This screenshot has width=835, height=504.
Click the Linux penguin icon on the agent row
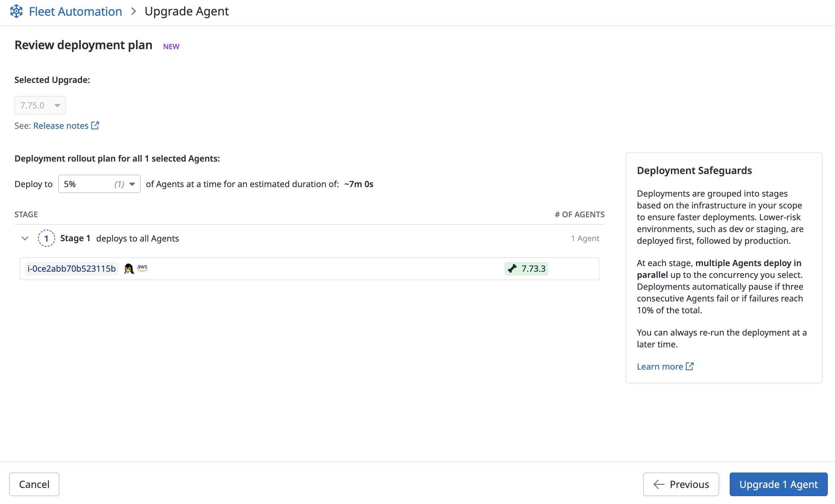point(129,268)
